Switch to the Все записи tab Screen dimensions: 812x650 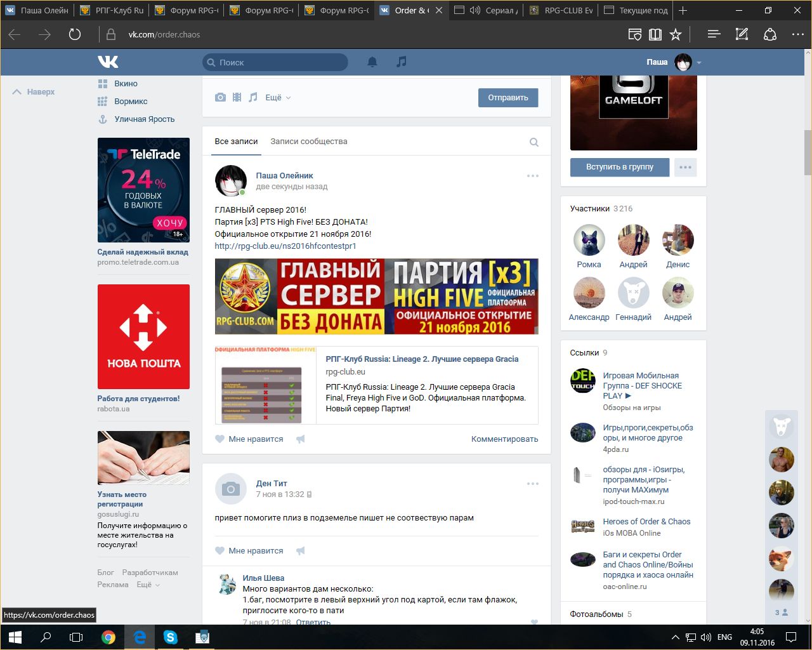pyautogui.click(x=236, y=142)
